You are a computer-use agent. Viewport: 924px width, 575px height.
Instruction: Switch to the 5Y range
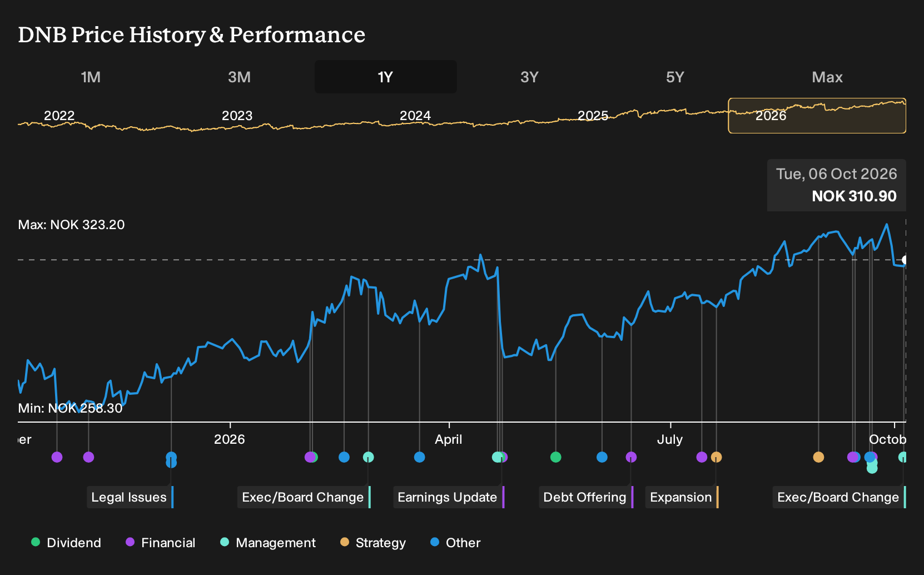pyautogui.click(x=675, y=77)
